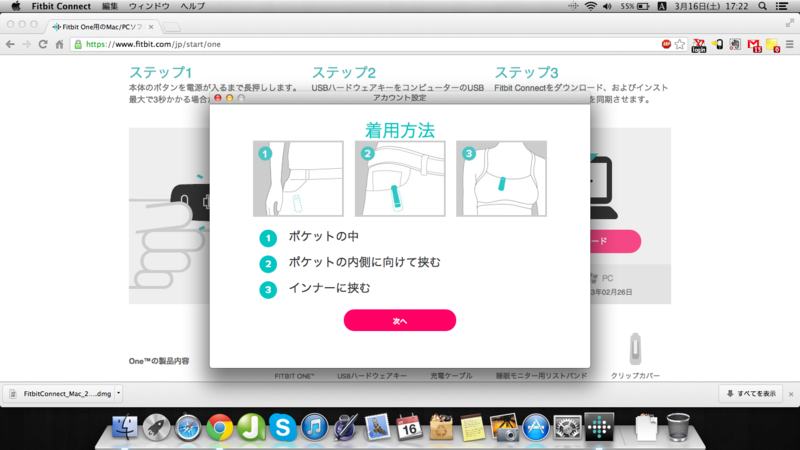Open Notes in the Dock
This screenshot has height=450, width=800.
(x=472, y=427)
